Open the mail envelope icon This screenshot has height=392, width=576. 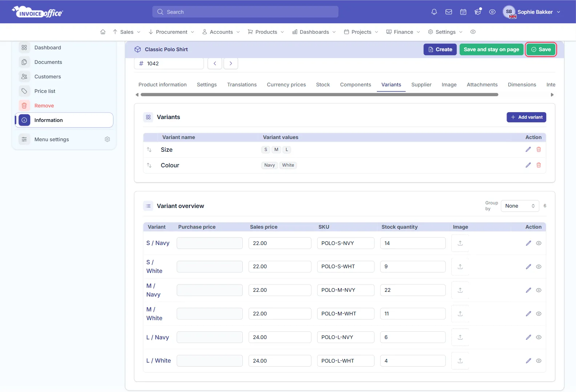tap(449, 12)
